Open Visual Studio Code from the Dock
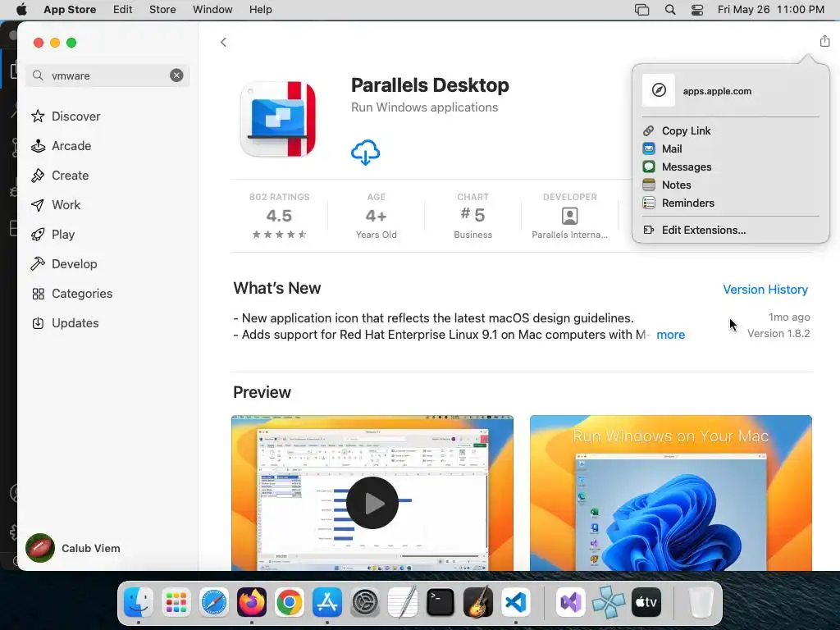The image size is (840, 630). point(515,602)
